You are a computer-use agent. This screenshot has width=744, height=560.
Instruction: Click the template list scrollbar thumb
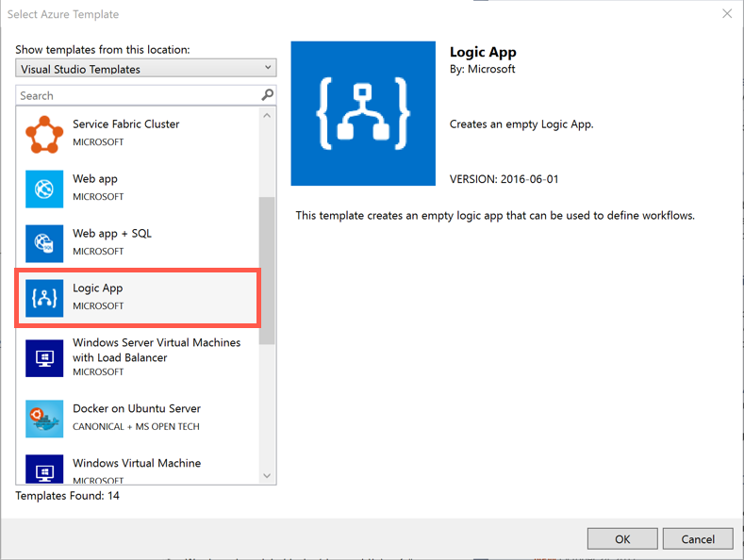(x=267, y=271)
